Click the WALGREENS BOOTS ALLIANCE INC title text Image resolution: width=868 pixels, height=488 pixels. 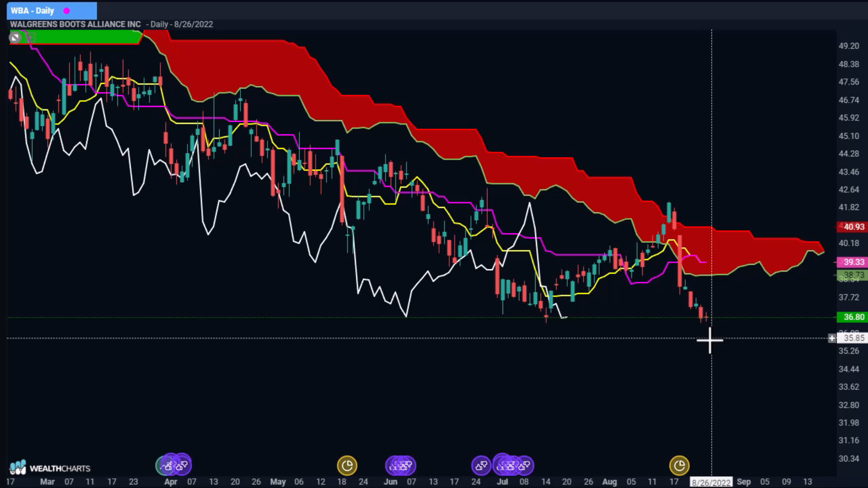coord(75,24)
